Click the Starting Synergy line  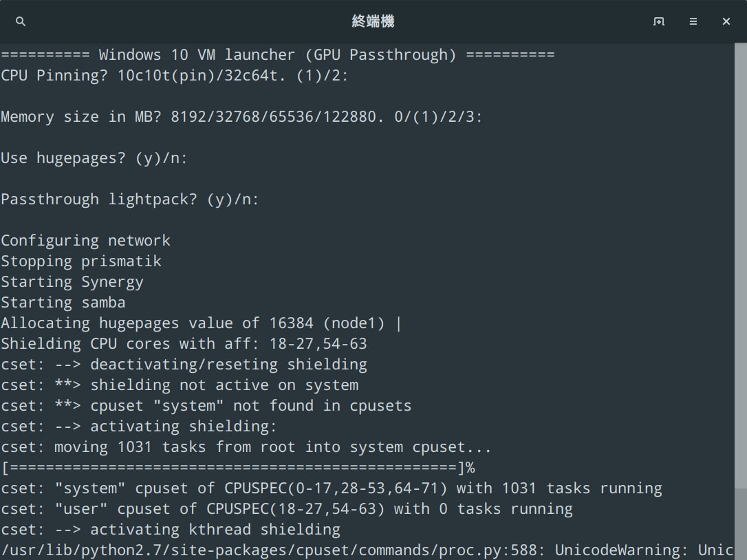(72, 281)
